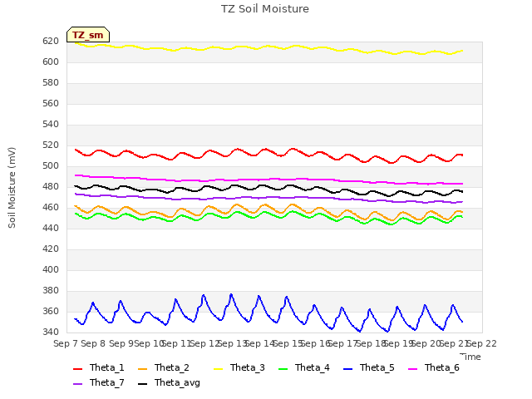Image resolution: width=532 pixels, height=399 pixels.
Task: Click the purple Theta_7 legend swatch
Action: tap(77, 384)
